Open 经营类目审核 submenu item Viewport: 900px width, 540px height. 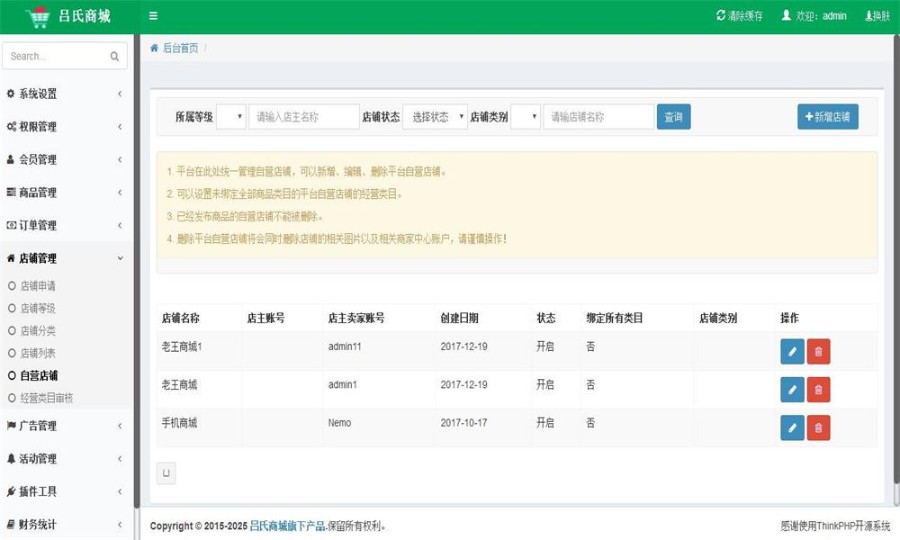pyautogui.click(x=46, y=398)
